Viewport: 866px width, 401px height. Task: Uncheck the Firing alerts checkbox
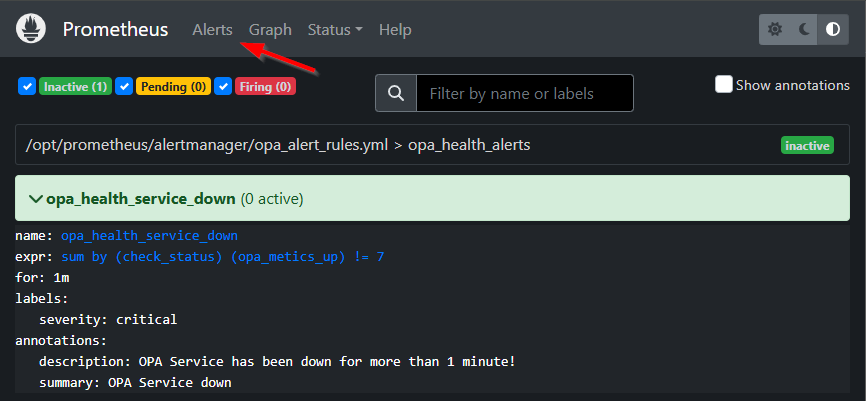(x=223, y=86)
